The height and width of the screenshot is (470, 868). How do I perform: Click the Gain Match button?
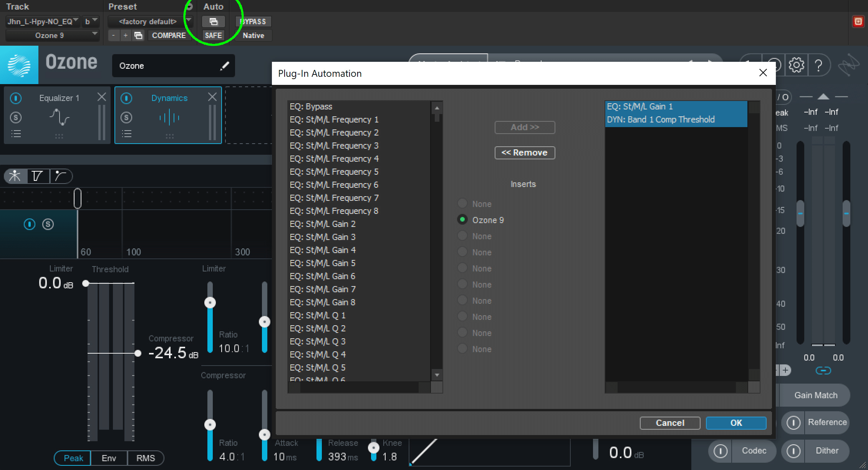point(816,395)
